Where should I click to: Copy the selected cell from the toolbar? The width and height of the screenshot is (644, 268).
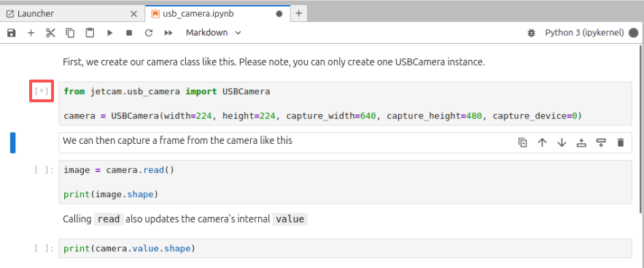pos(70,33)
